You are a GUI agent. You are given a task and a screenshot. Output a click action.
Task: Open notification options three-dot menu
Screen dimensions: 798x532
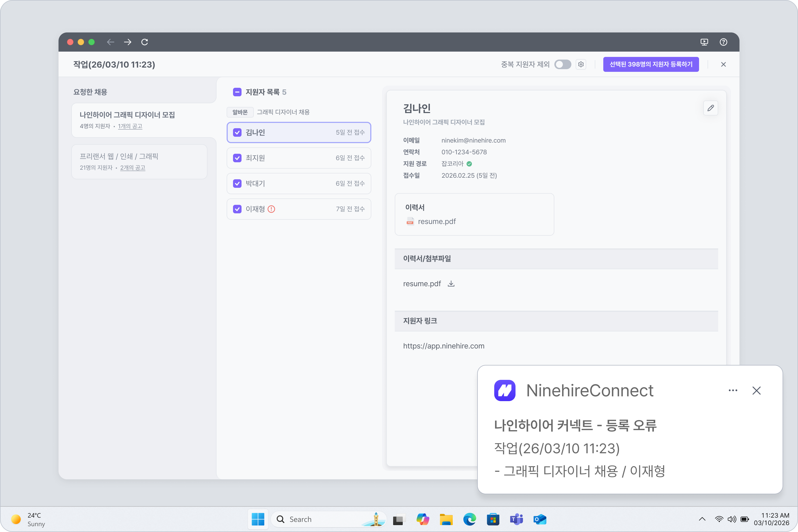[733, 390]
